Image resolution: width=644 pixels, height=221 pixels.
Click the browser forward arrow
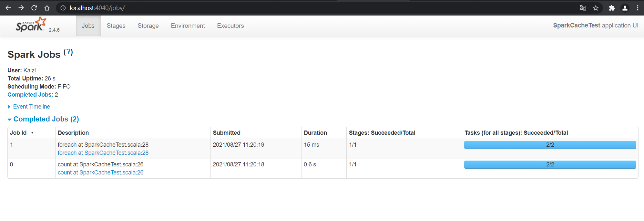pos(21,8)
